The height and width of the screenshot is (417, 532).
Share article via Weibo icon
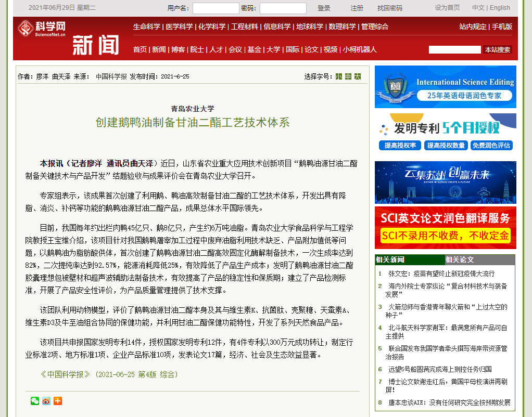click(x=46, y=401)
